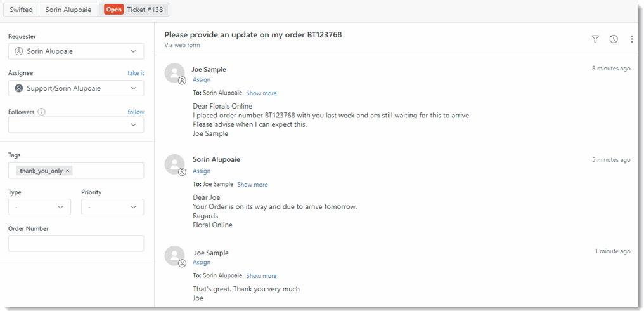Switch to the Swifteq tab
The height and width of the screenshot is (311, 644).
[x=22, y=10]
